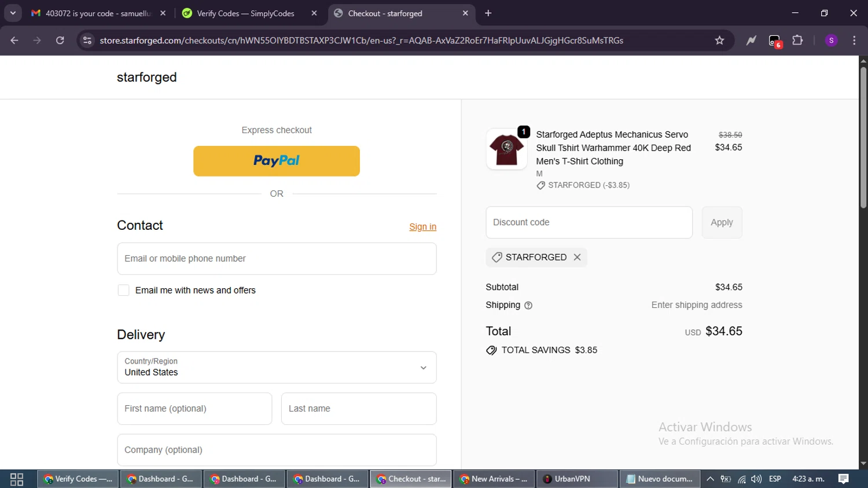
Task: Click the battery power tray icon
Action: click(726, 479)
